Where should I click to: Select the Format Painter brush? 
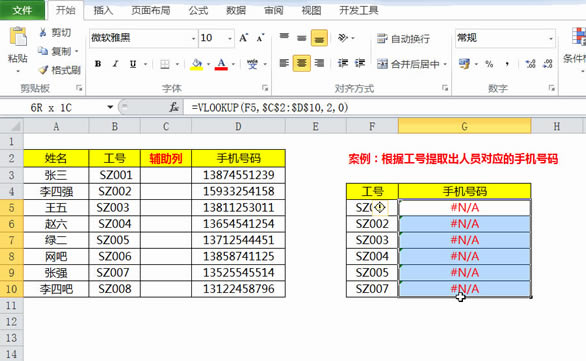[x=43, y=70]
